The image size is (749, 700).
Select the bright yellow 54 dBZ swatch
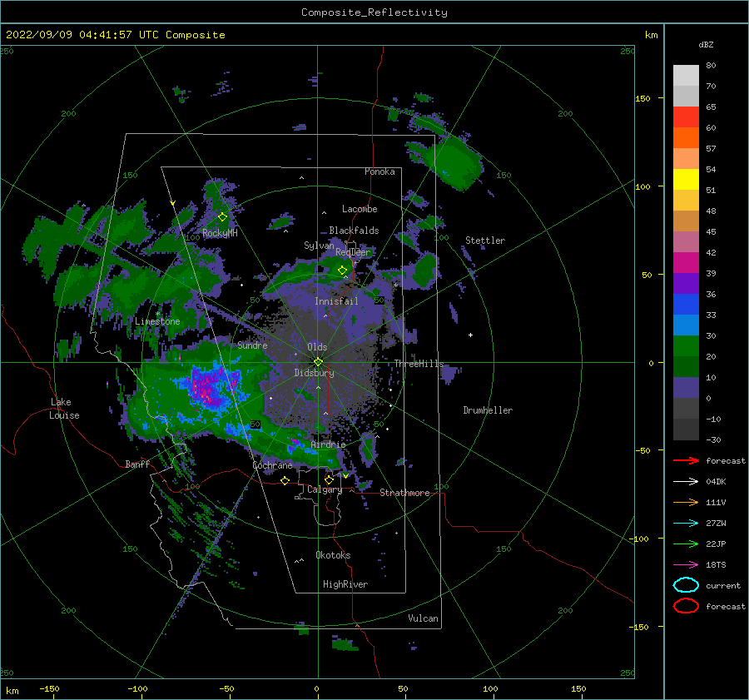pos(686,179)
